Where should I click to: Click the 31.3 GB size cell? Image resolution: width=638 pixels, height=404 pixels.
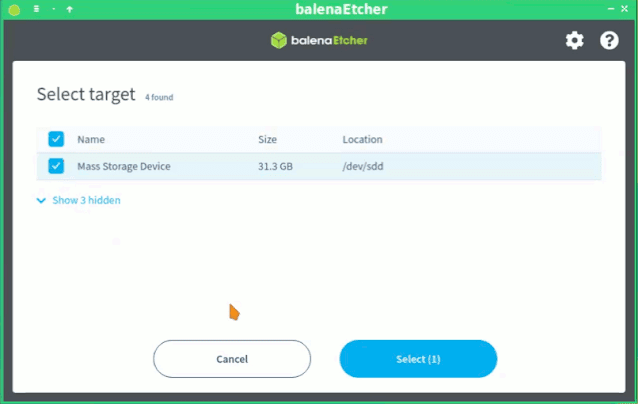coord(275,166)
